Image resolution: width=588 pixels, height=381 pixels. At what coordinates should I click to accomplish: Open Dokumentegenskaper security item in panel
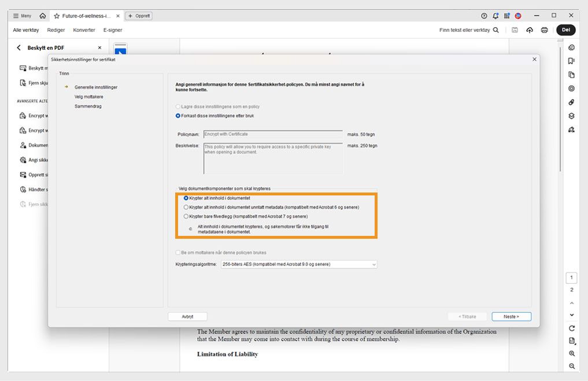[34, 145]
